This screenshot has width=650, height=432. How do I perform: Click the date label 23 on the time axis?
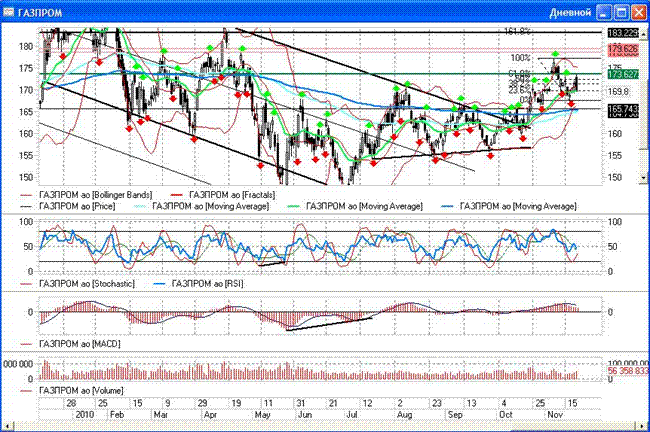tap(437, 403)
